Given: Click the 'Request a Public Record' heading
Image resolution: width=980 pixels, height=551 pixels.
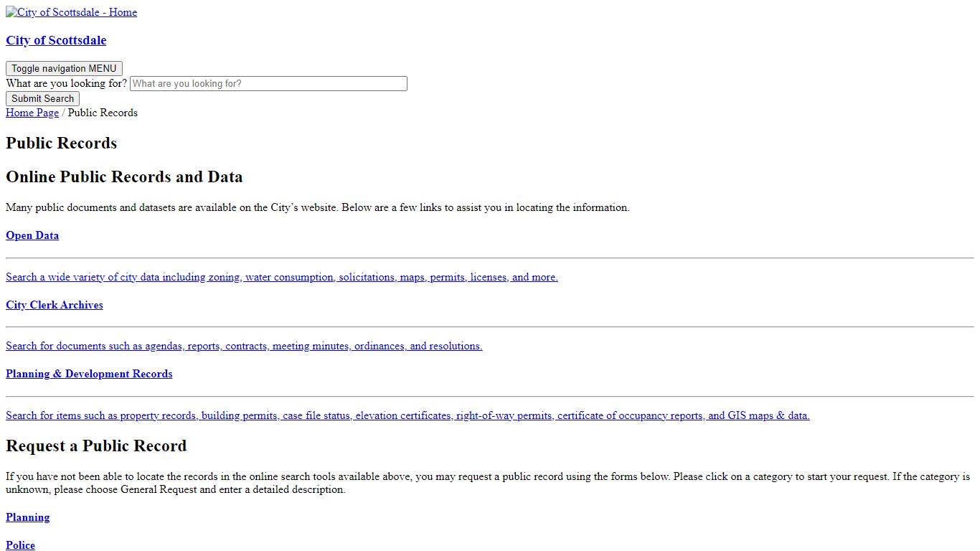Looking at the screenshot, I should pyautogui.click(x=96, y=446).
